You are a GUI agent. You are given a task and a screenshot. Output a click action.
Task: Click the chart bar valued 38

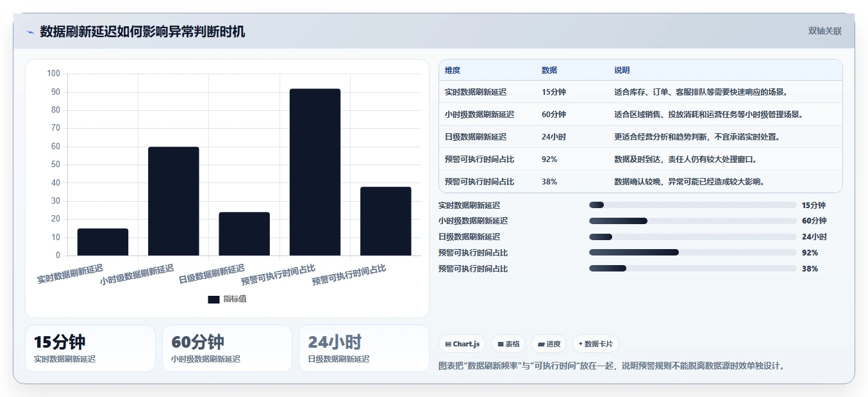point(385,221)
